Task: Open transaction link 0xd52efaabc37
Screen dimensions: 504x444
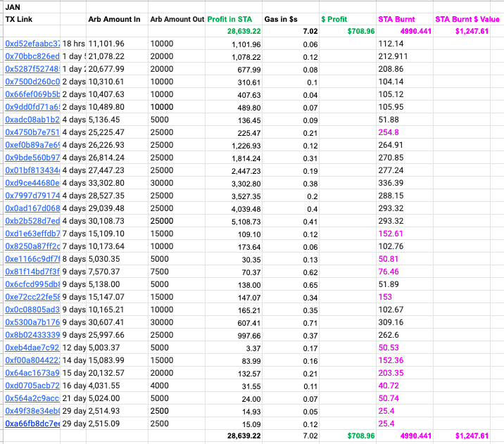Action: pos(32,44)
